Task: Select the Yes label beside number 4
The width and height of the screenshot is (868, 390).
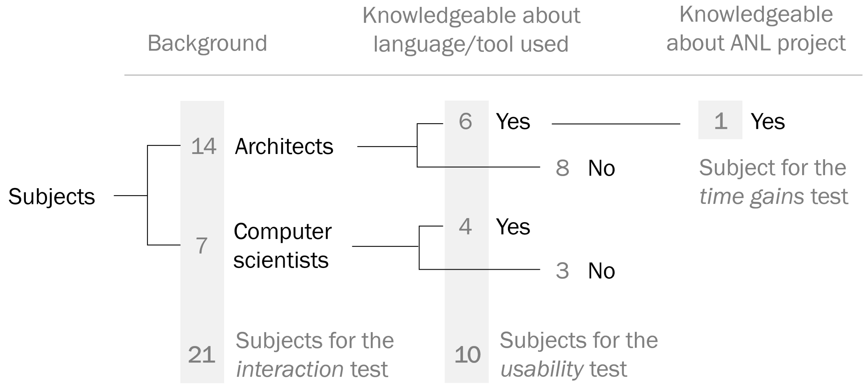Action: (513, 227)
